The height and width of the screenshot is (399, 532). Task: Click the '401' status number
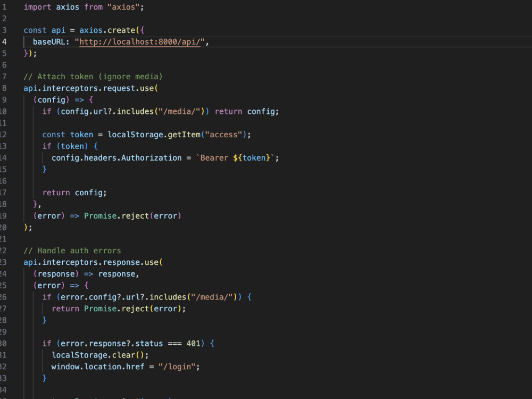click(193, 343)
